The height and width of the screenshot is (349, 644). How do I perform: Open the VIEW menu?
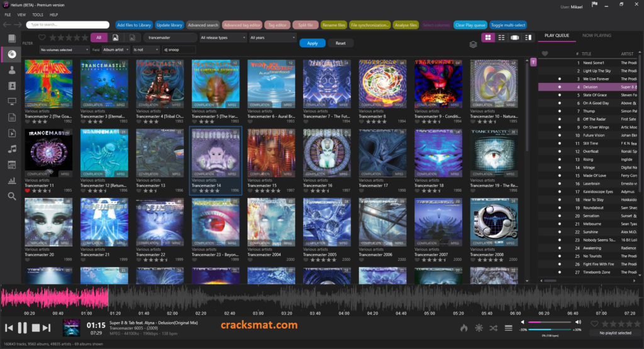tap(21, 15)
